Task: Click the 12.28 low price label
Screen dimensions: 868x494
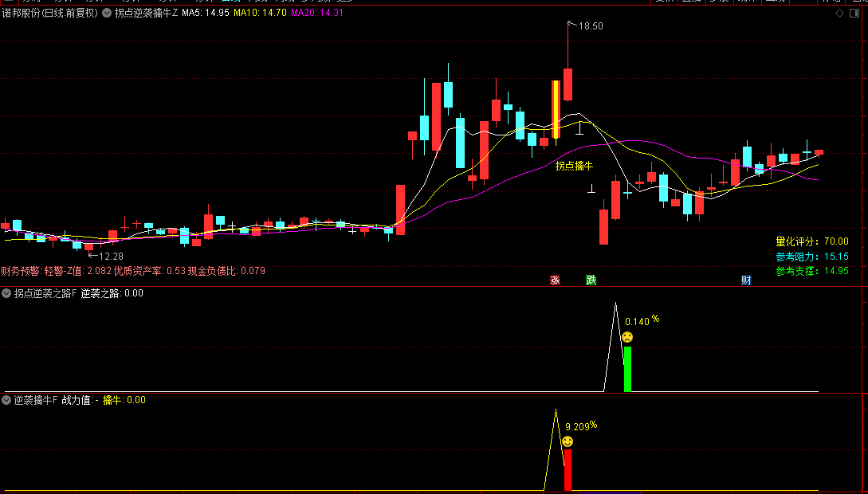Action: (x=111, y=256)
